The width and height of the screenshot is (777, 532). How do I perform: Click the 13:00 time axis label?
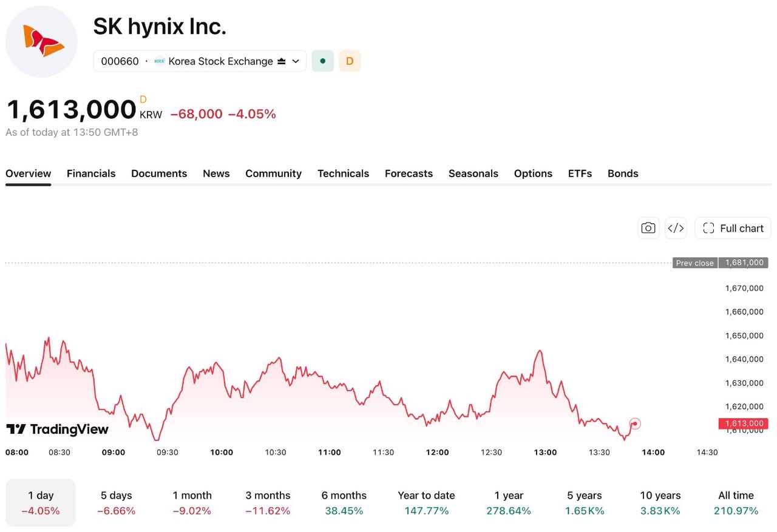click(x=545, y=452)
